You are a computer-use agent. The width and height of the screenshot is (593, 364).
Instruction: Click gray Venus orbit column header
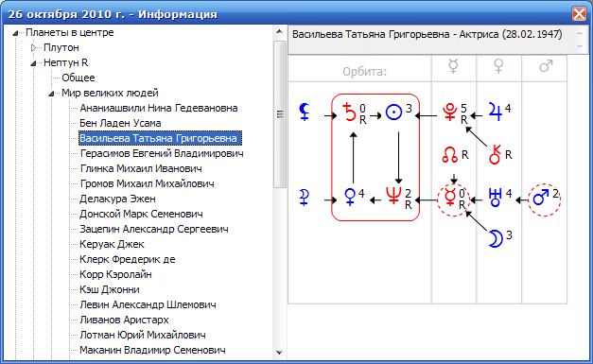pos(498,66)
